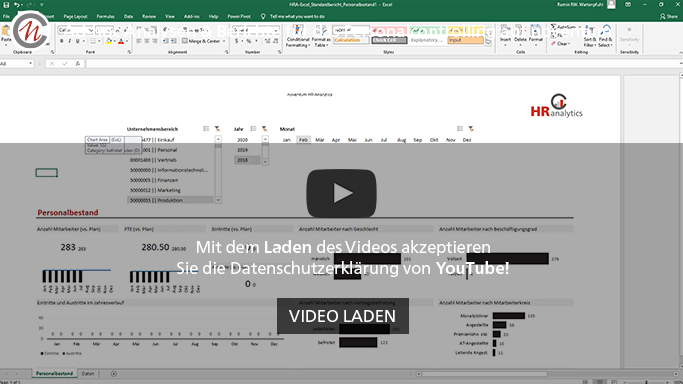Open Find & Select magnifier tool
This screenshot has height=384, width=683.
coord(605,36)
